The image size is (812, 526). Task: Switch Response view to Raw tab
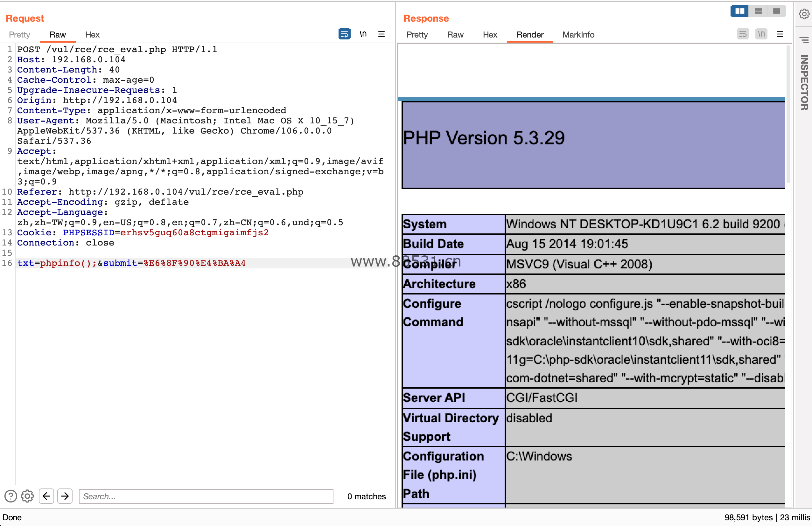point(455,34)
